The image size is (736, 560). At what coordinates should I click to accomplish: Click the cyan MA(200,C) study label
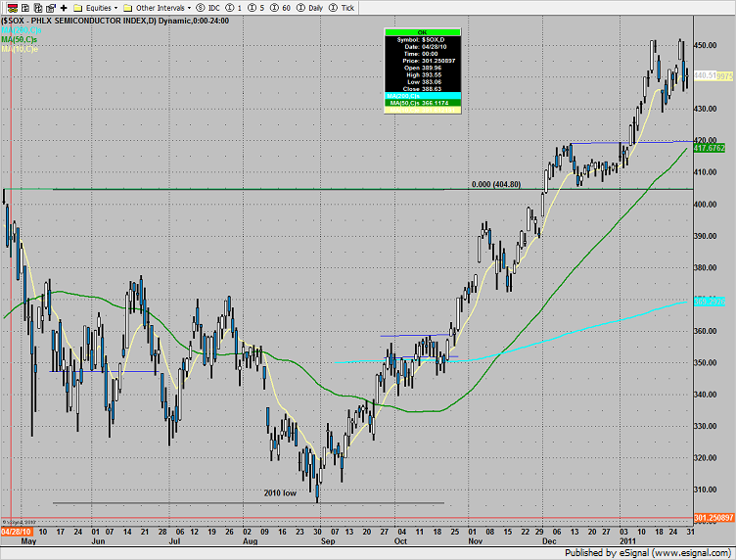click(x=22, y=29)
